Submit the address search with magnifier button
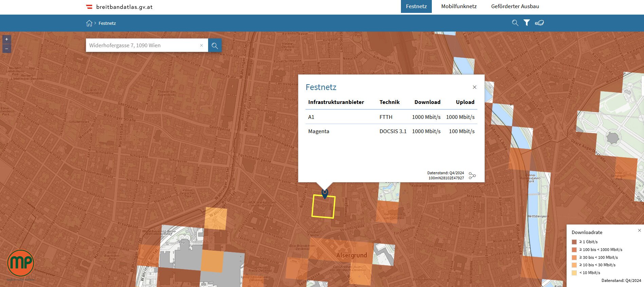The width and height of the screenshot is (644, 287). pyautogui.click(x=215, y=45)
